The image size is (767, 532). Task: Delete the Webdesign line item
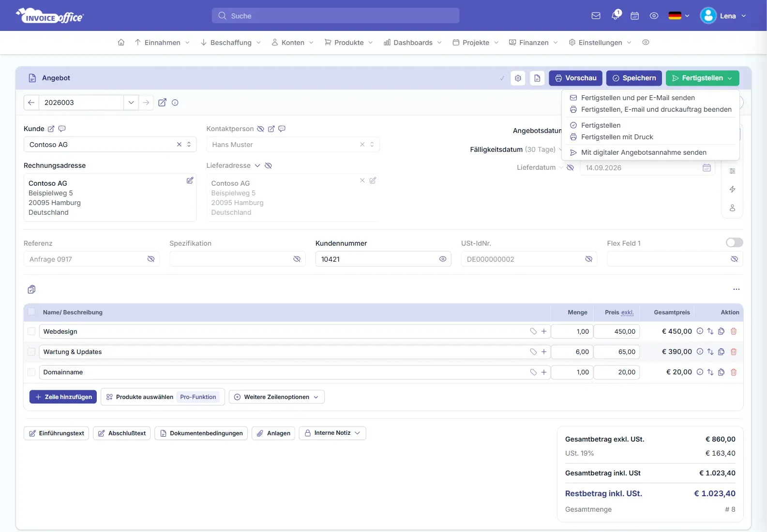click(733, 331)
